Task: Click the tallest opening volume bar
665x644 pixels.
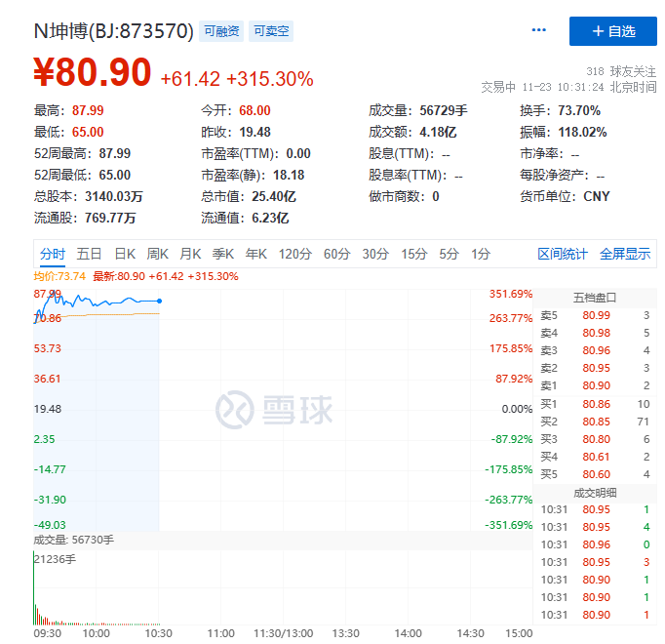Action: click(x=34, y=588)
